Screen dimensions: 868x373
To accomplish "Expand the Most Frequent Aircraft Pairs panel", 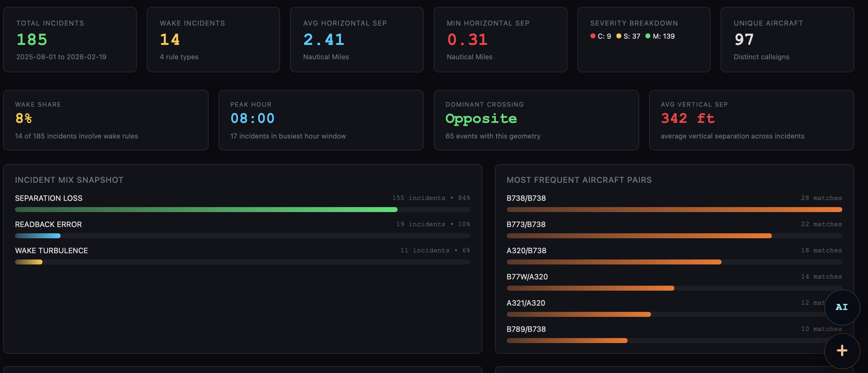I will 579,179.
